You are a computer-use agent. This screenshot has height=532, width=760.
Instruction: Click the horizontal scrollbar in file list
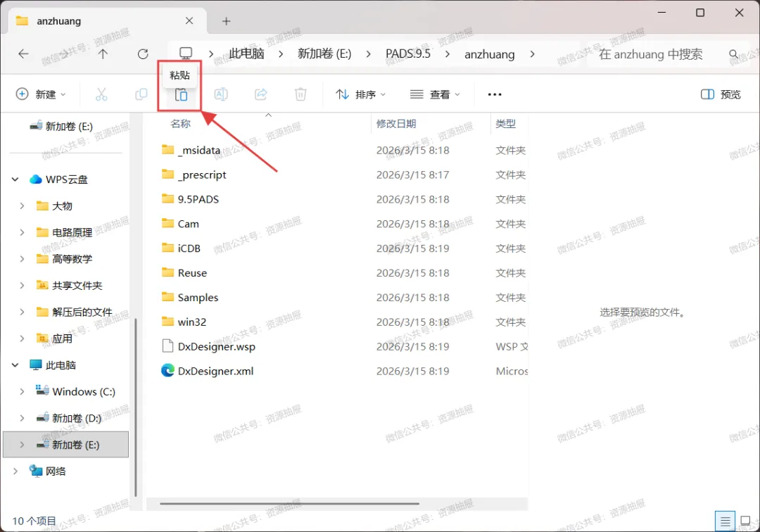coord(289,503)
